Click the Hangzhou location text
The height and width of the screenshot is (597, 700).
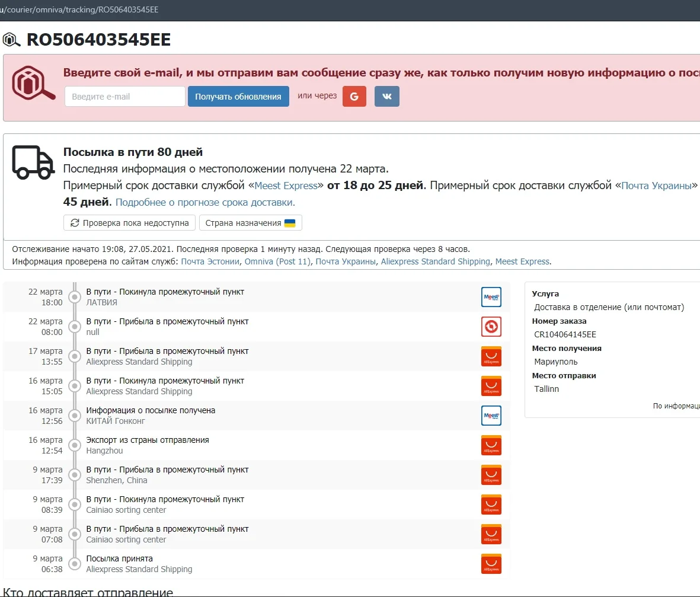104,451
